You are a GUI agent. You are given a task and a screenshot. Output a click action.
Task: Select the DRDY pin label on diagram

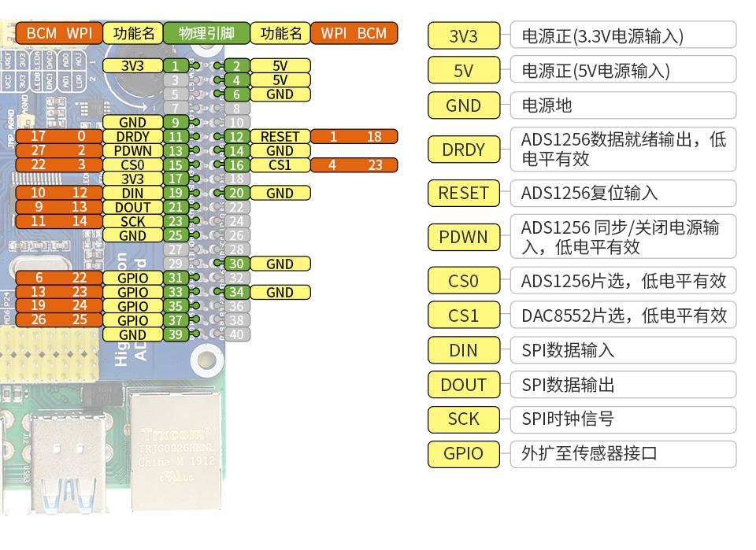coord(132,137)
